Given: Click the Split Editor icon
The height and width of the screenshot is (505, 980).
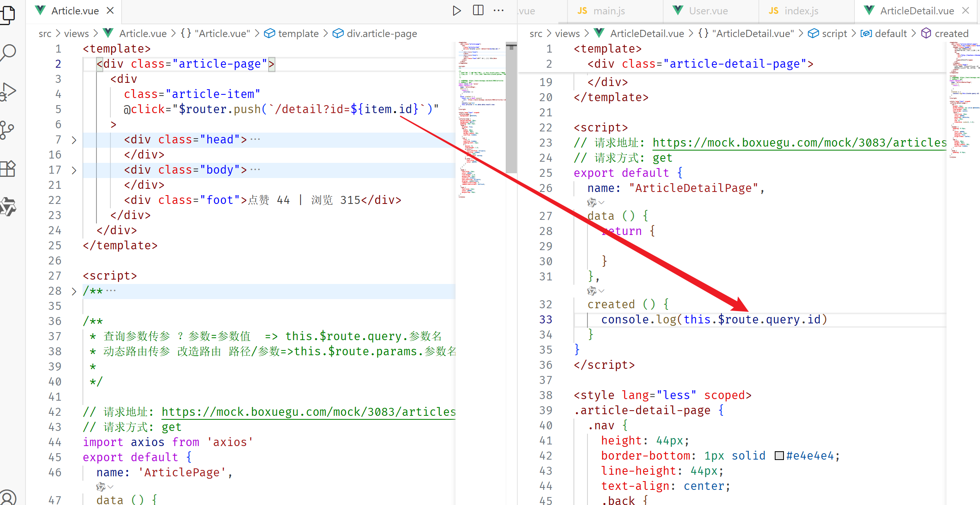Looking at the screenshot, I should pos(478,11).
